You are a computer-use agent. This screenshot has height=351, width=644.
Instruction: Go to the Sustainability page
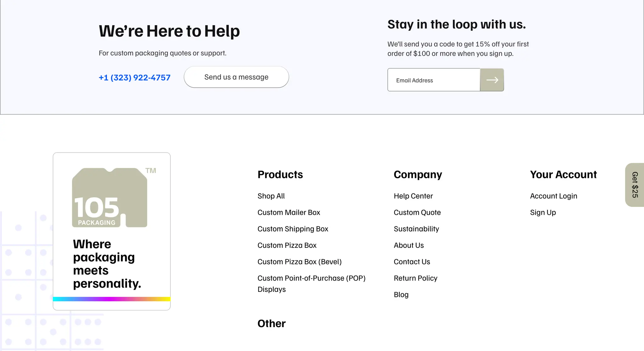[x=416, y=229]
